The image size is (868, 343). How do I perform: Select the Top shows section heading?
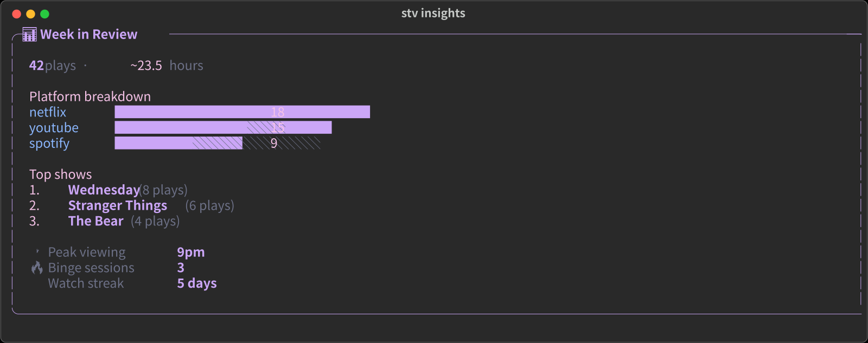[x=60, y=174]
